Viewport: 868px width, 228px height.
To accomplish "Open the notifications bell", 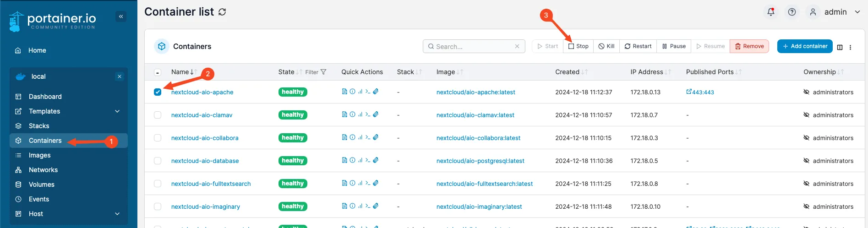I will (771, 12).
